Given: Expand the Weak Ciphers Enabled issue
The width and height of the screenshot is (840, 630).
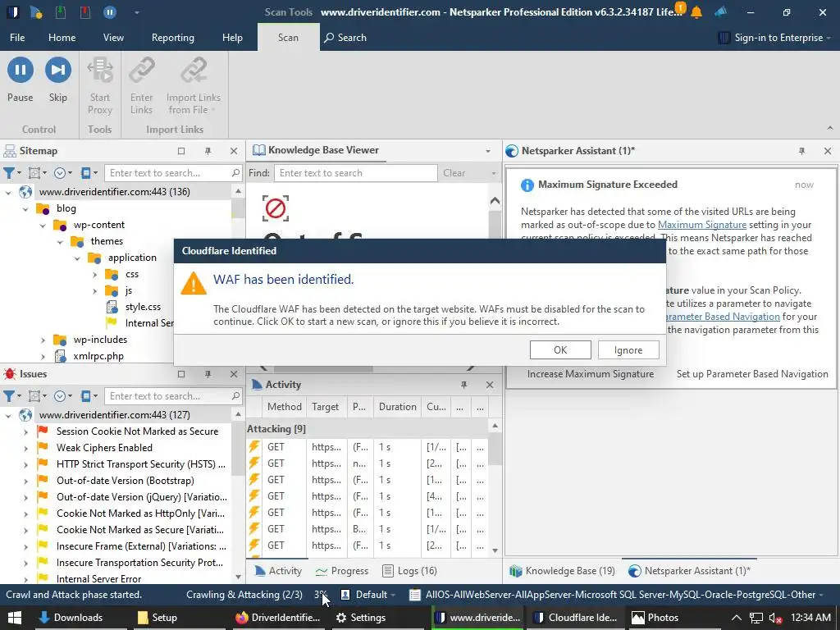Looking at the screenshot, I should [x=25, y=448].
